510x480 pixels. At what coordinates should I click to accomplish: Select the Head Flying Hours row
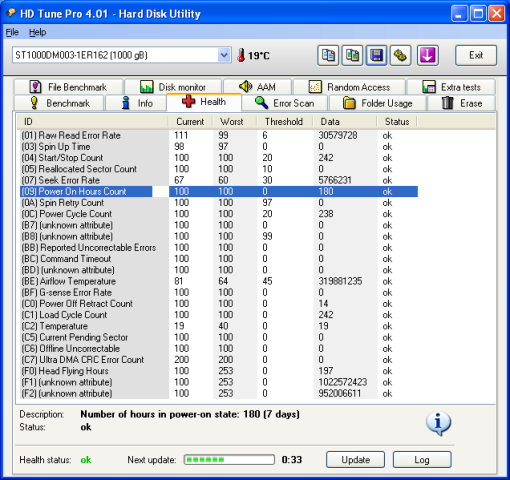tap(219, 371)
